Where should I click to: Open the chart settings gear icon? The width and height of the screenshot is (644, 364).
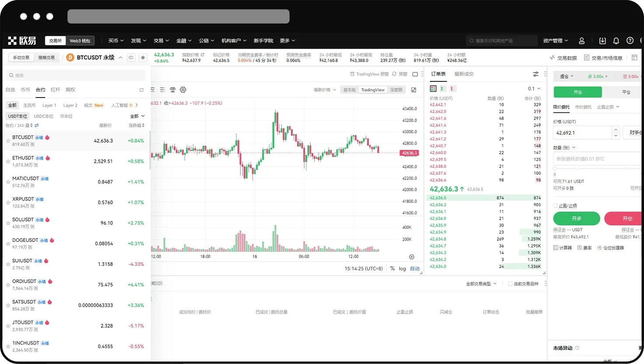(x=183, y=90)
